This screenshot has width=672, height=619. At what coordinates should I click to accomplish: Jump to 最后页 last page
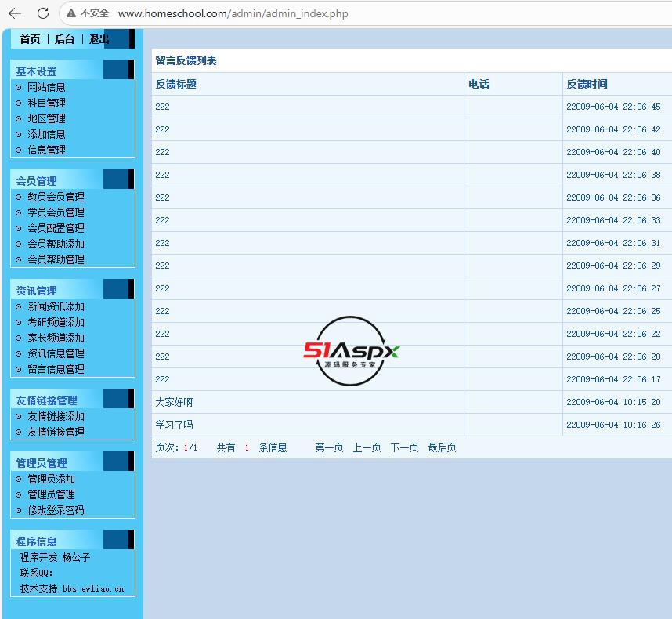(x=442, y=447)
